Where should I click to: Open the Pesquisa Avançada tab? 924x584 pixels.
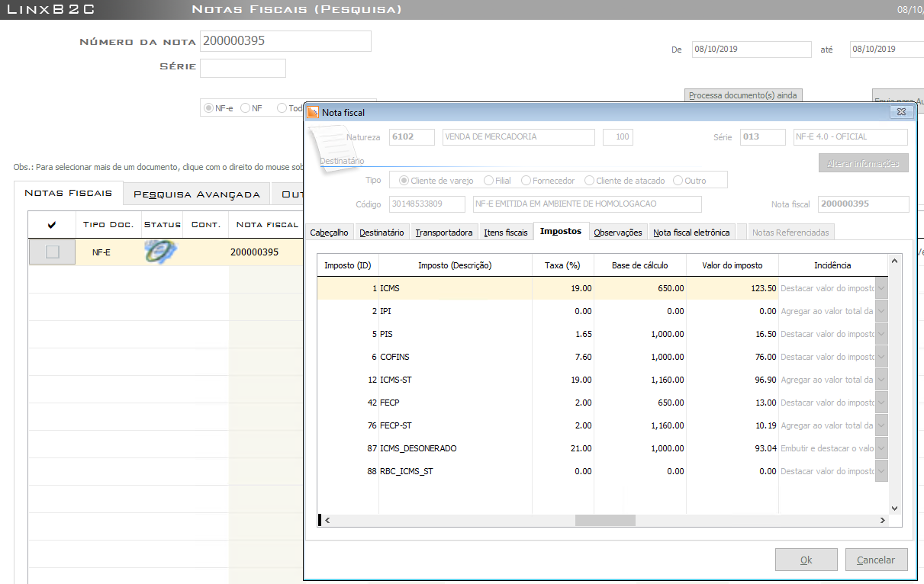[197, 194]
